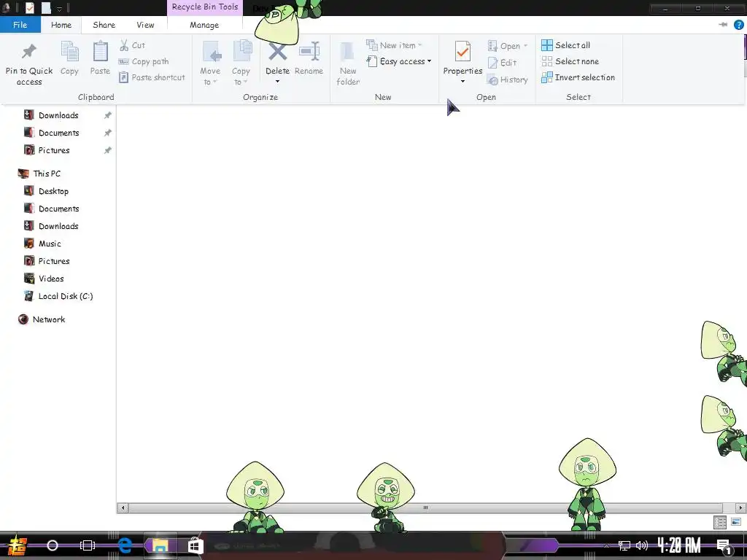
Task: Click Select all
Action: [566, 45]
